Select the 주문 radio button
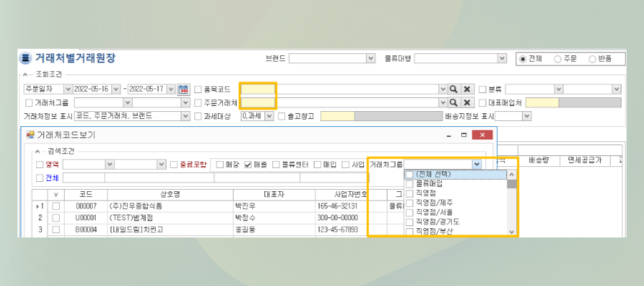Screen dimensions: 644x286 (x=557, y=59)
